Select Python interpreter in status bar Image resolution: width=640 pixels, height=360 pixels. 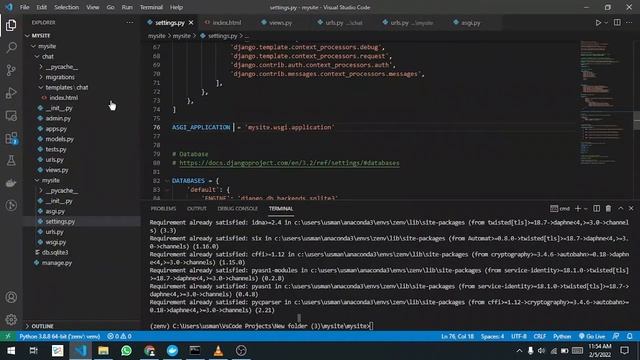(60, 336)
